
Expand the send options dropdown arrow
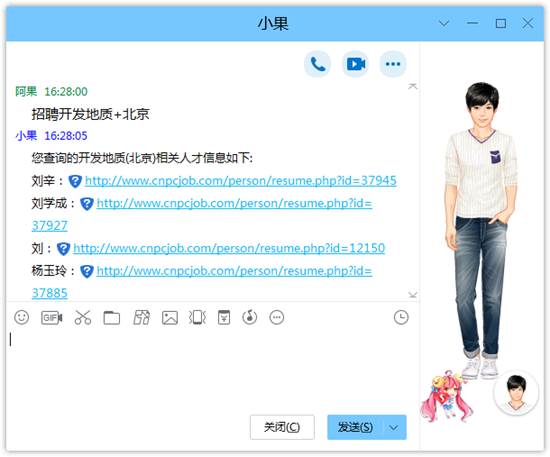click(x=394, y=427)
